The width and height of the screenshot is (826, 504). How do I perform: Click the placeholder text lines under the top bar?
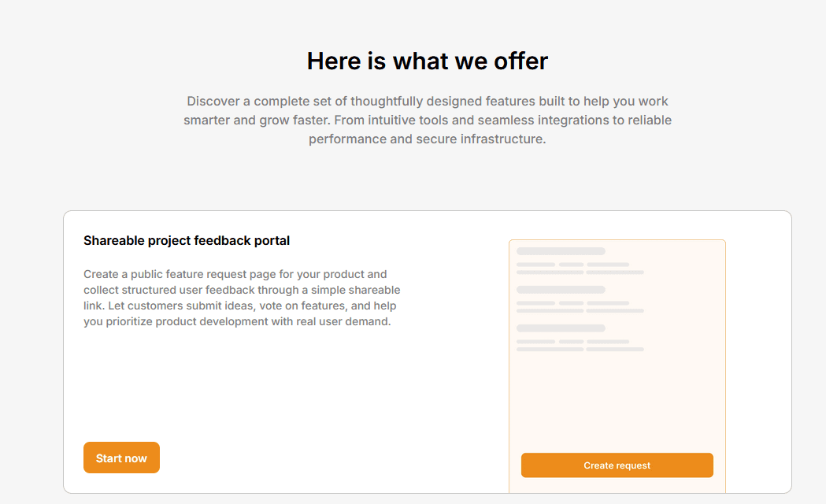tap(580, 269)
